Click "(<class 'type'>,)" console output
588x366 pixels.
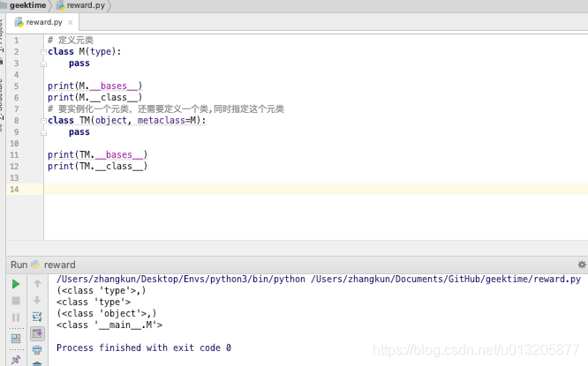(x=102, y=291)
